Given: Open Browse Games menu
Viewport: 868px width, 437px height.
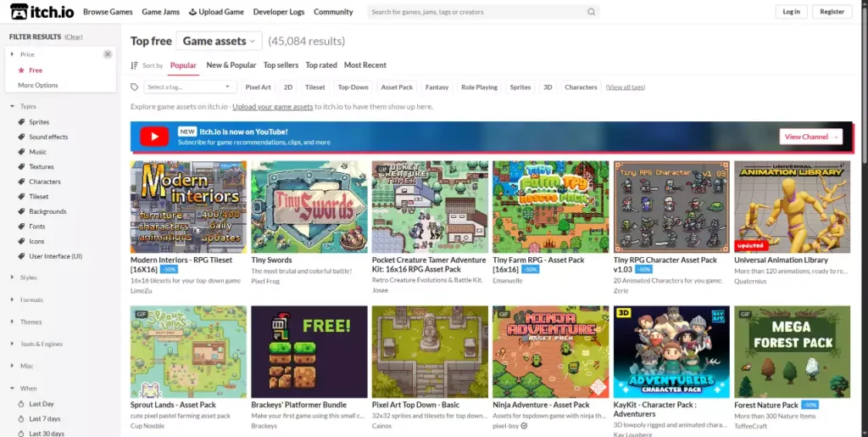Looking at the screenshot, I should [108, 12].
